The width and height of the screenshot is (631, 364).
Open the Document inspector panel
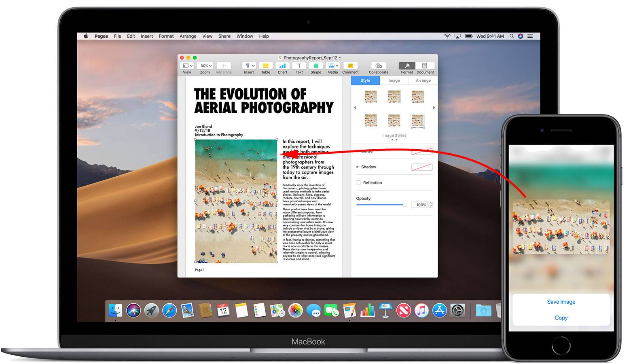pyautogui.click(x=425, y=66)
